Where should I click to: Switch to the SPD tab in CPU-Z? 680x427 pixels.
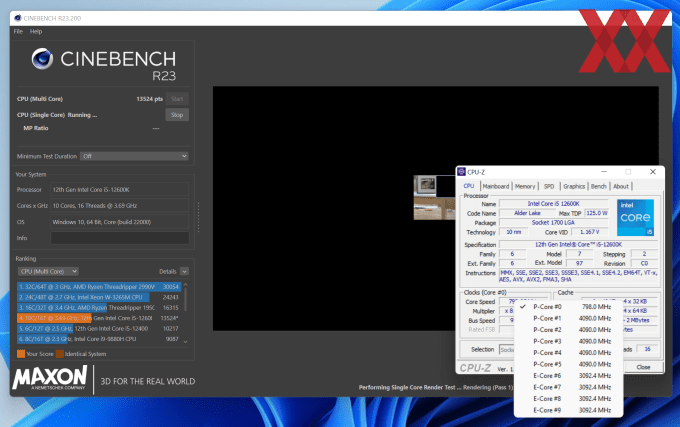pos(549,186)
